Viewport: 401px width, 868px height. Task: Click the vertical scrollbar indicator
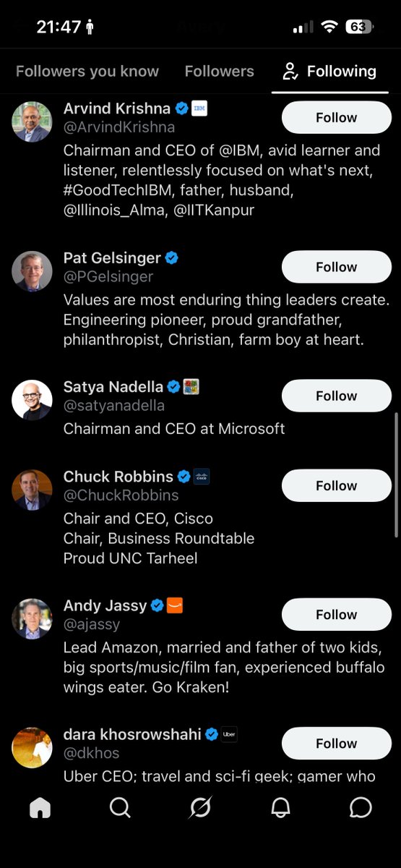(397, 475)
